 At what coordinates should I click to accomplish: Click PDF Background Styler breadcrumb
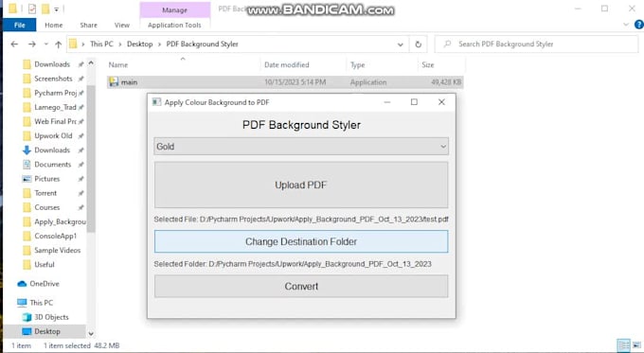202,44
